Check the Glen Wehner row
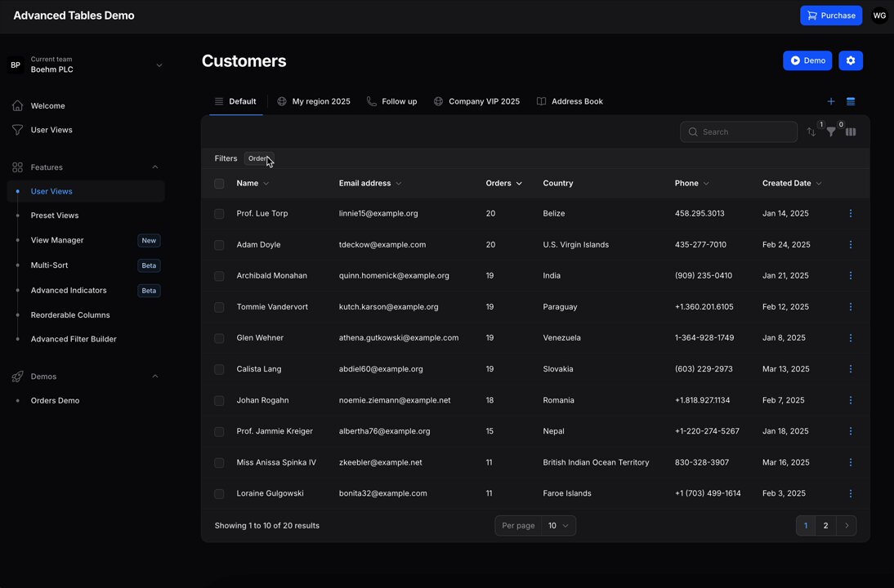This screenshot has width=894, height=588. coord(219,338)
